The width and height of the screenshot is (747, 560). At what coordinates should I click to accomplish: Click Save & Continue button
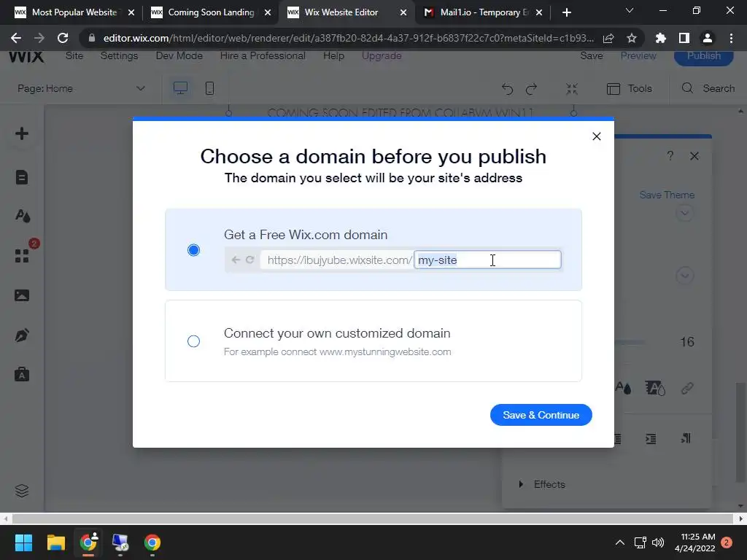click(541, 415)
